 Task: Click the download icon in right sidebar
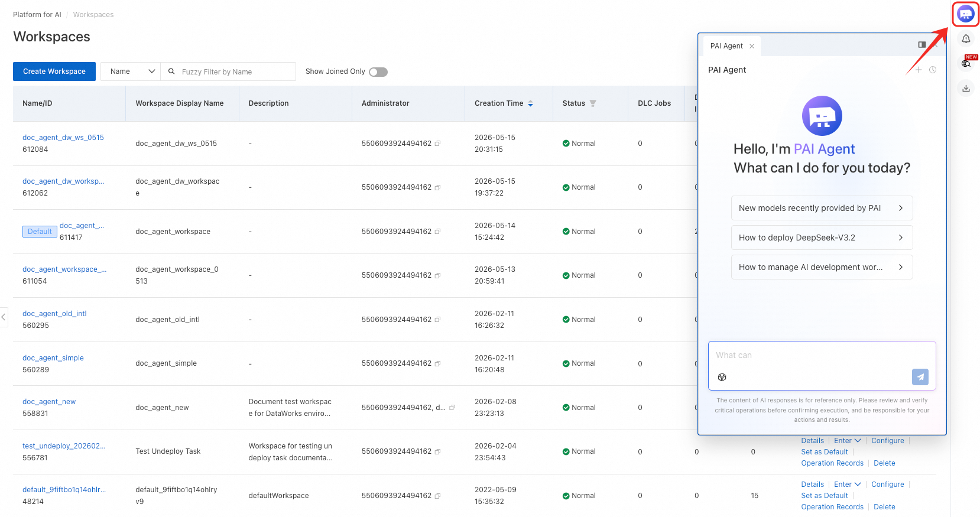pyautogui.click(x=966, y=89)
